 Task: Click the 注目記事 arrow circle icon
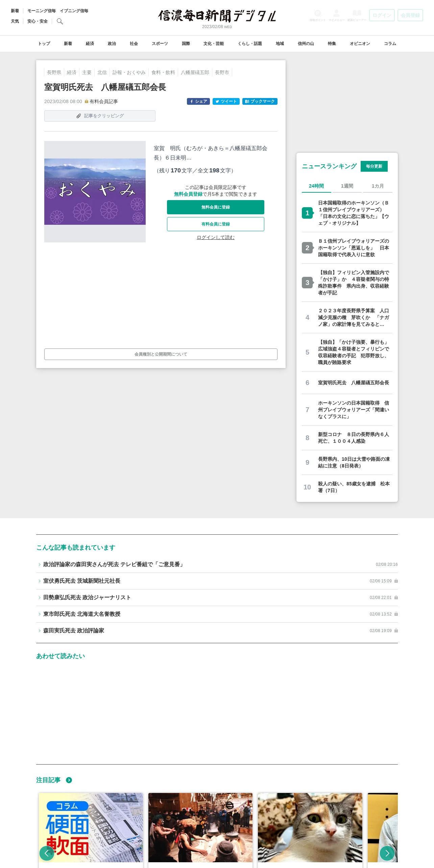[x=69, y=780]
